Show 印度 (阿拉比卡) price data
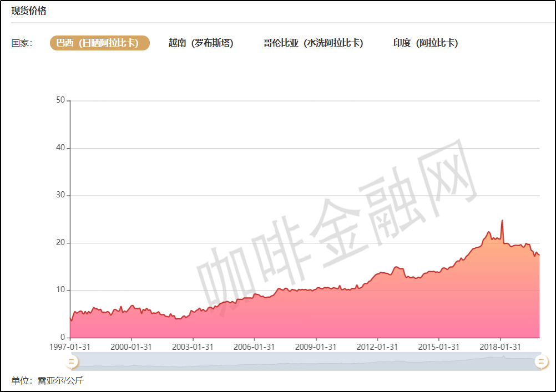Screen dimensions: 556x392 coord(426,43)
